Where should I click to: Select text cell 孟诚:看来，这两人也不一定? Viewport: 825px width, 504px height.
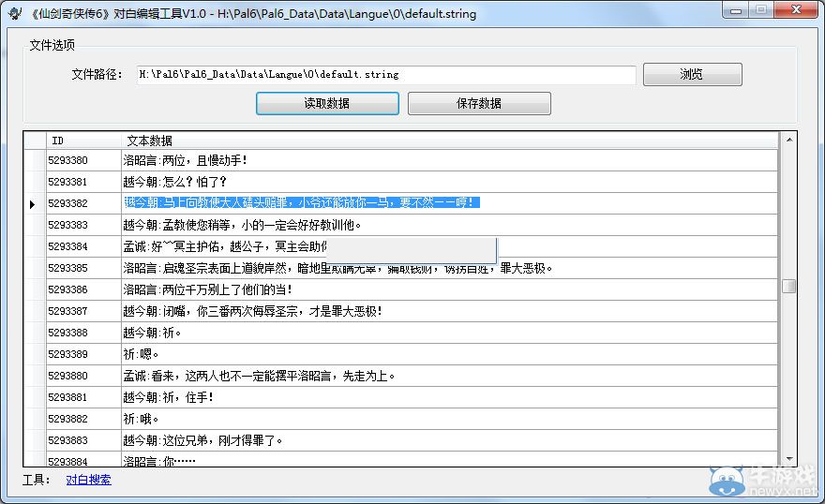449,376
